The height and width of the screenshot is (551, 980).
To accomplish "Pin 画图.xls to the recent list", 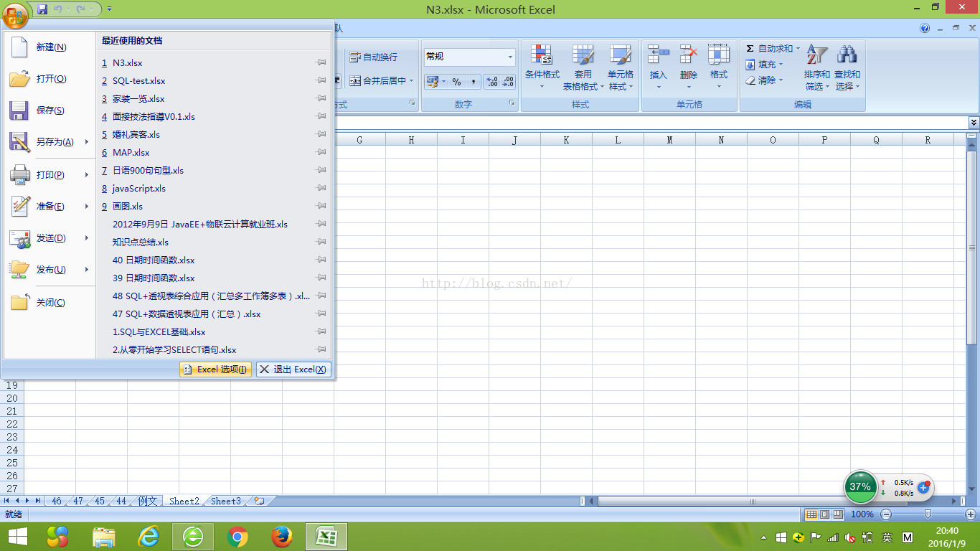I will click(x=321, y=207).
